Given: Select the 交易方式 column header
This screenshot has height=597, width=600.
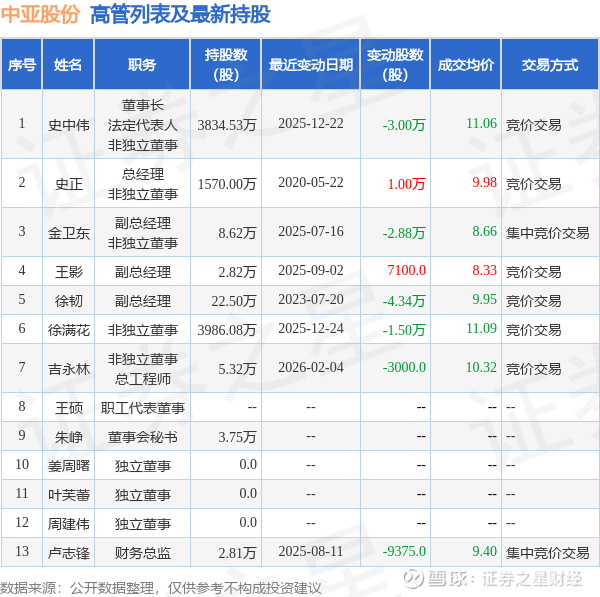Looking at the screenshot, I should point(550,64).
